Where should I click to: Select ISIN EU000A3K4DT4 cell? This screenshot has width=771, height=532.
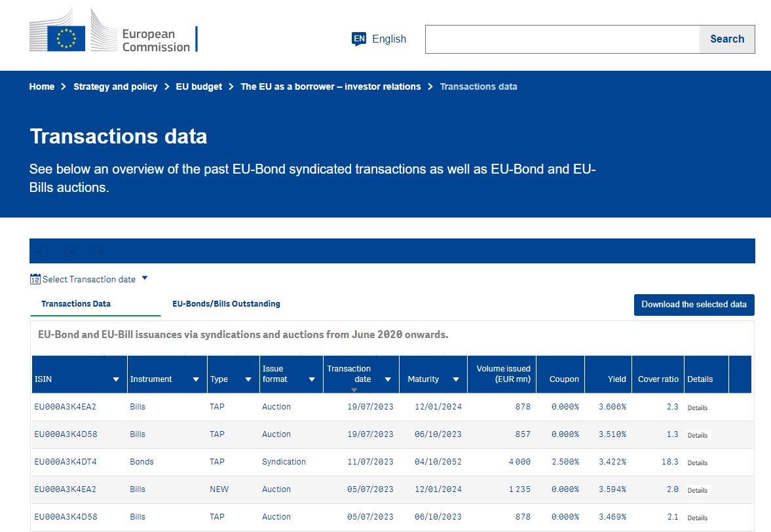point(66,462)
